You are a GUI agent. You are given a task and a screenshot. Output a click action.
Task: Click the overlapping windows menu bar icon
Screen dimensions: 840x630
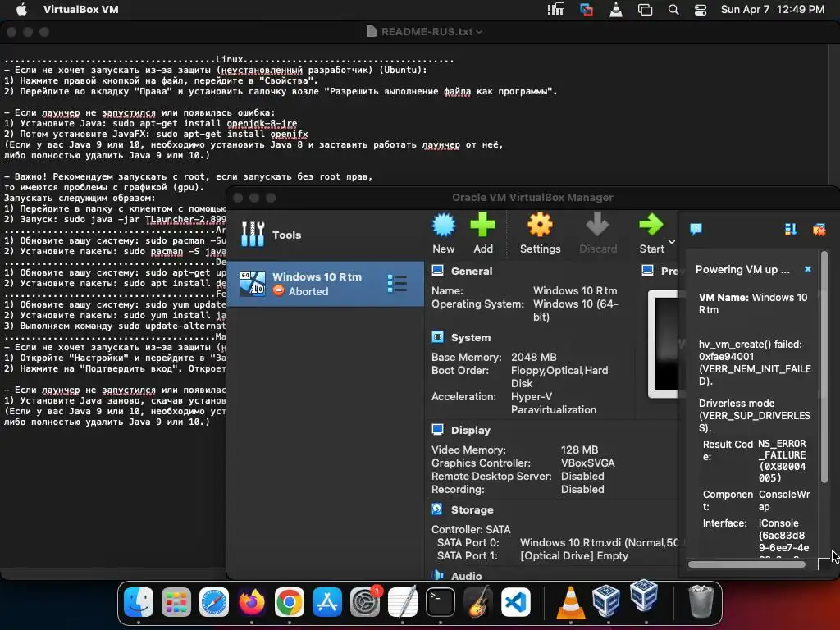(x=645, y=10)
